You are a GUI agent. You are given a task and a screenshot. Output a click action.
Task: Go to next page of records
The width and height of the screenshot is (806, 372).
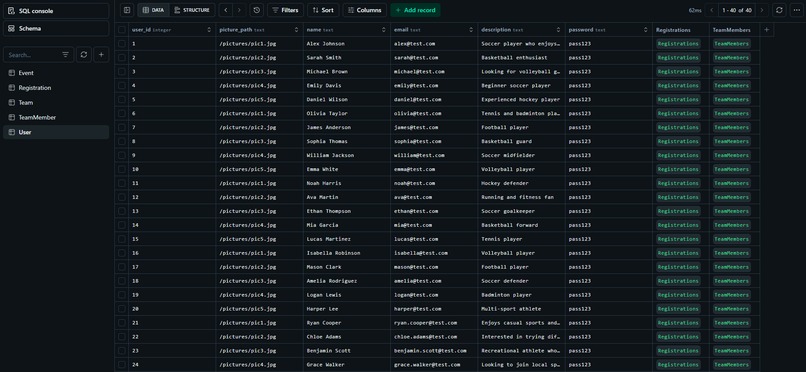[x=762, y=10]
